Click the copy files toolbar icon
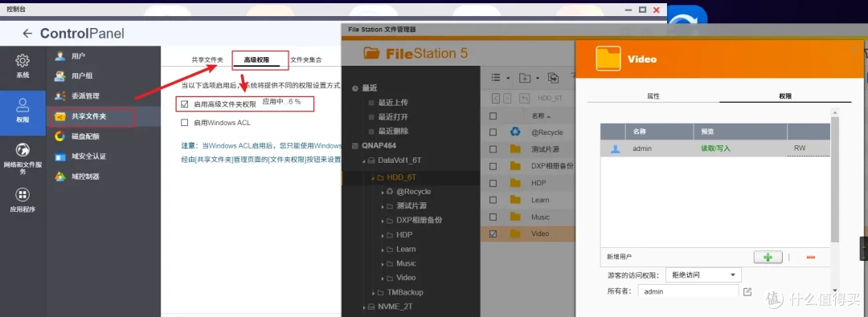The height and width of the screenshot is (317, 868). pyautogui.click(x=552, y=78)
